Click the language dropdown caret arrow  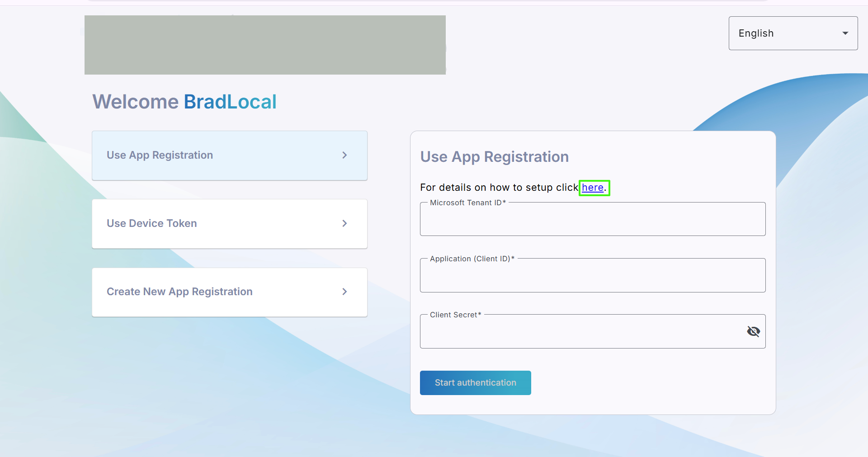click(x=845, y=33)
